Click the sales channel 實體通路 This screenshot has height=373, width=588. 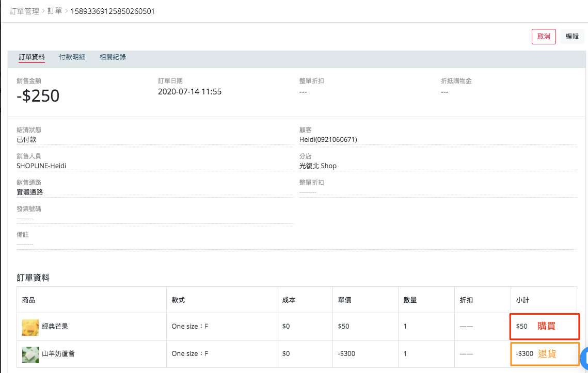pyautogui.click(x=29, y=192)
